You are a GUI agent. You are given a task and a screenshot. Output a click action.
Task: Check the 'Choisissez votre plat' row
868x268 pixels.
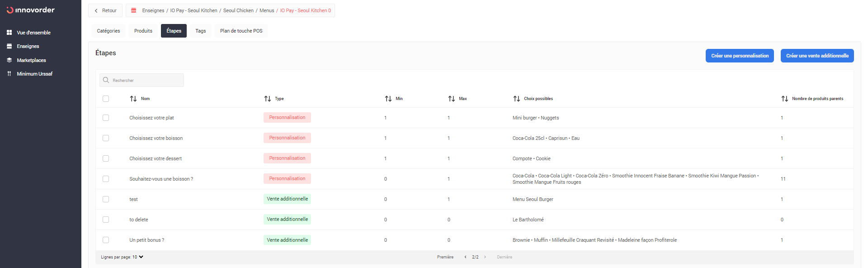pos(106,118)
